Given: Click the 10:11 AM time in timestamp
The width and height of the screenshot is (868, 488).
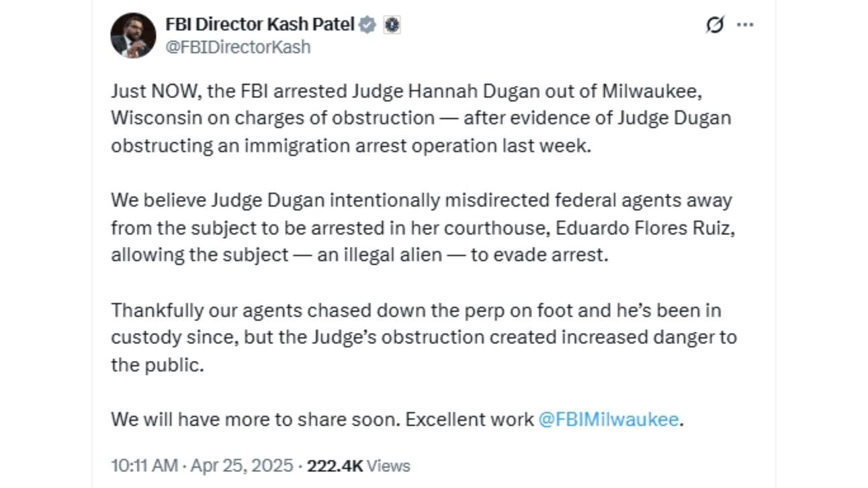Looking at the screenshot, I should [x=144, y=466].
